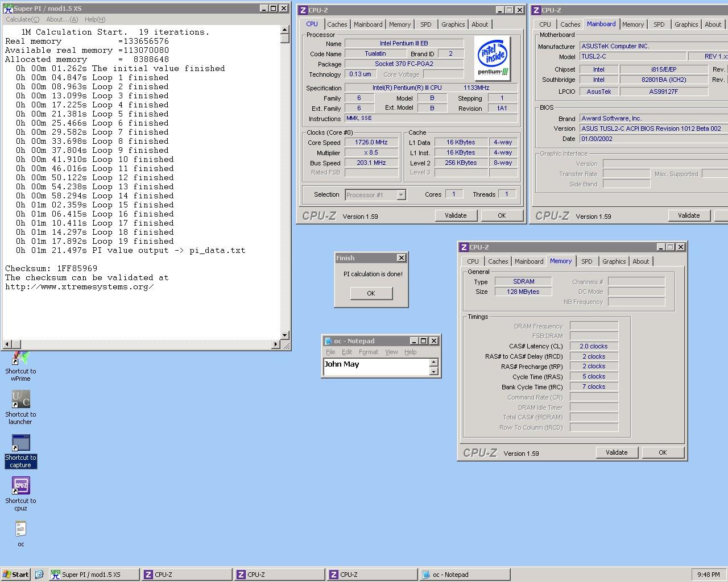The width and height of the screenshot is (728, 582).
Task: Switch to About tab in CPU window
Action: point(479,24)
